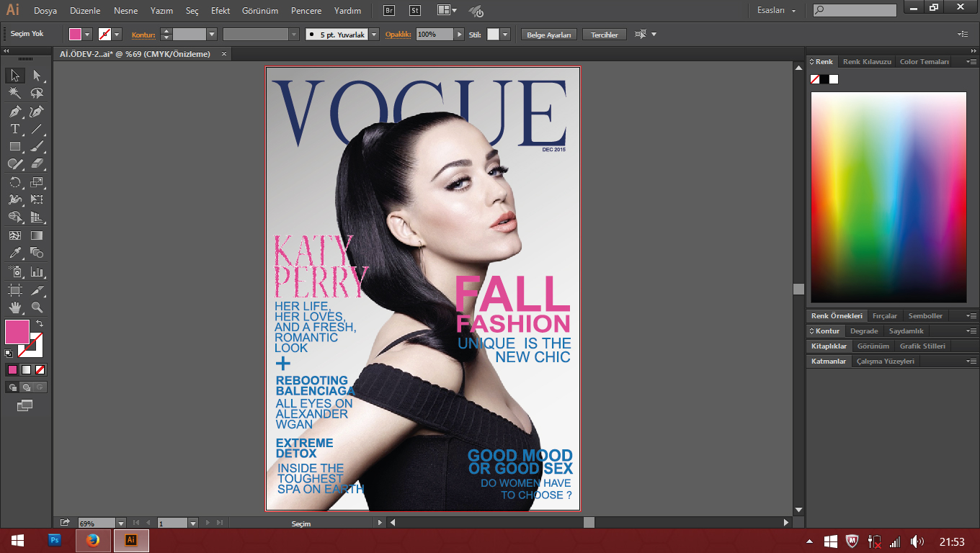
Task: Select the Hand tool
Action: pos(14,307)
